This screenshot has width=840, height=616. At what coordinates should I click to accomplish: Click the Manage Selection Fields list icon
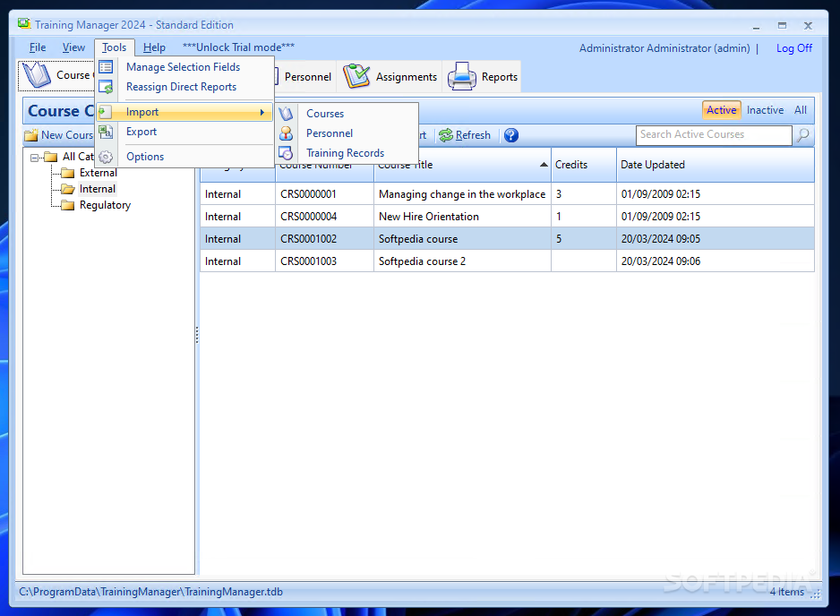[x=106, y=67]
